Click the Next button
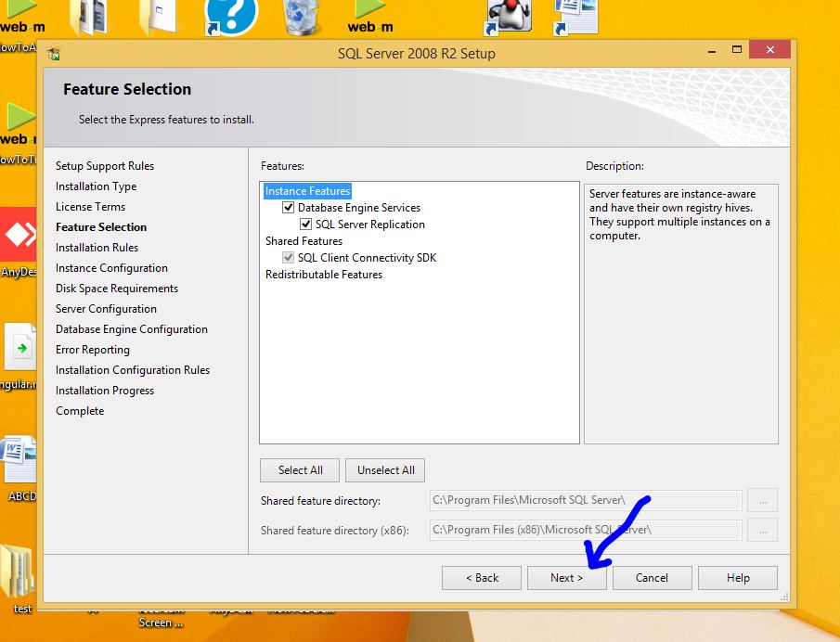The height and width of the screenshot is (642, 840). (x=566, y=578)
